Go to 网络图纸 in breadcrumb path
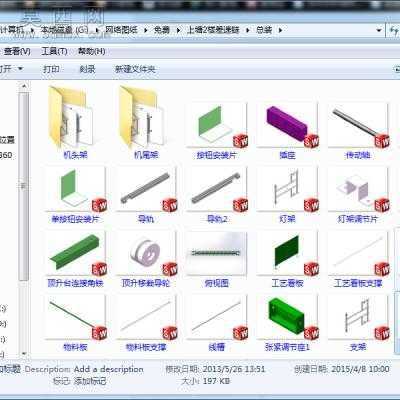400x400 pixels. (x=121, y=30)
